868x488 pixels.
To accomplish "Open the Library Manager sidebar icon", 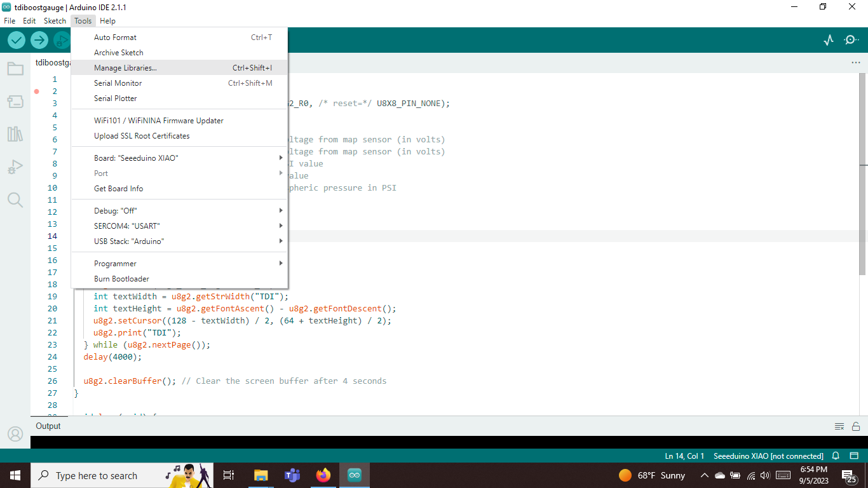I will pyautogui.click(x=15, y=134).
